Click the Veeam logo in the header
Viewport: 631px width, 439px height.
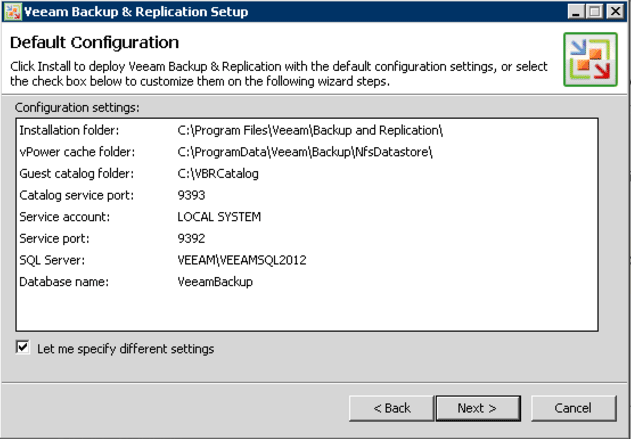click(590, 59)
